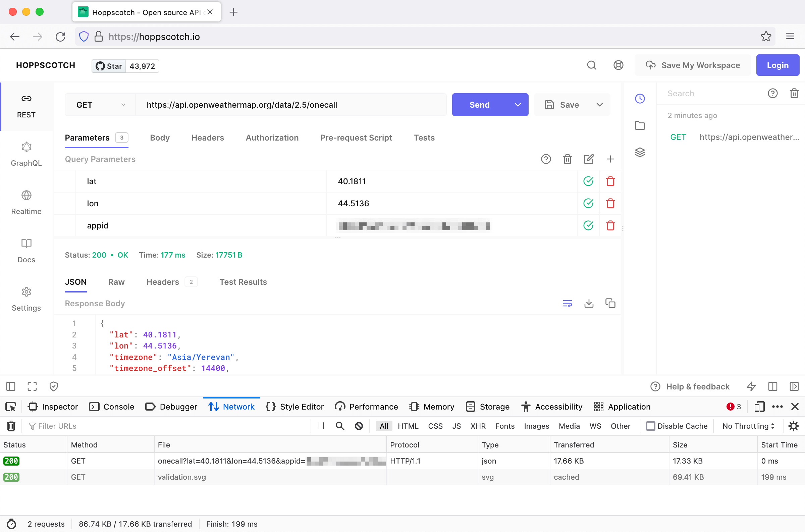Click the GitHub Star button
The height and width of the screenshot is (532, 805).
coord(109,66)
